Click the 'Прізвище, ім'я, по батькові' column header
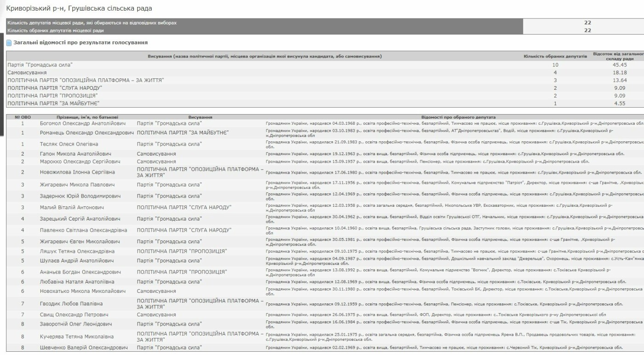 81,117
